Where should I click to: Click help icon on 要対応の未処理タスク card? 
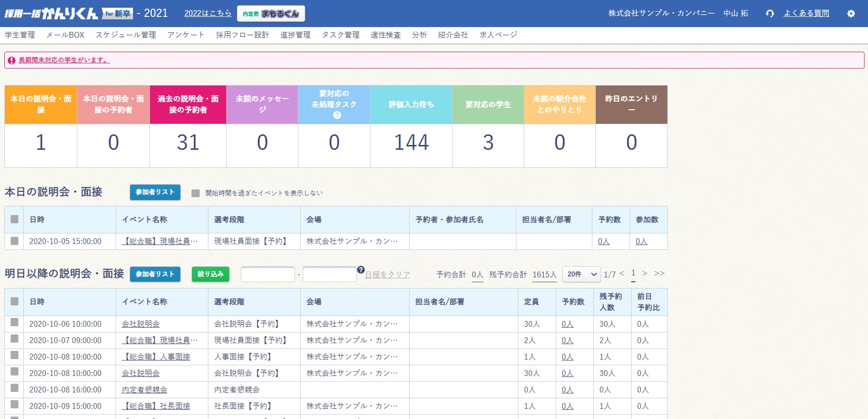pyautogui.click(x=337, y=115)
